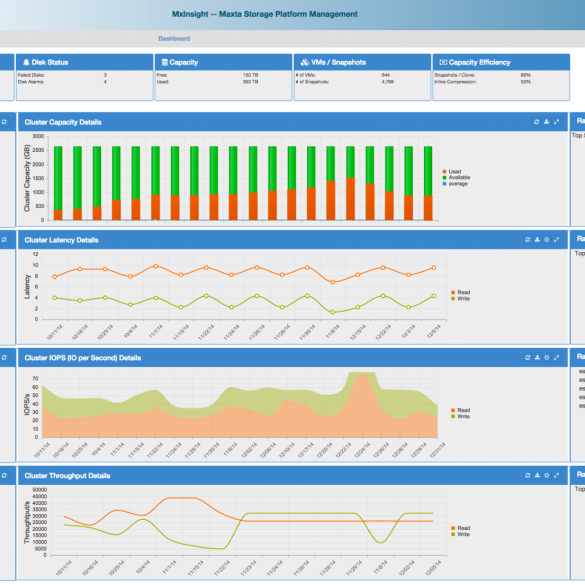Click the icon beside VMs / Snapshots title

coord(305,62)
